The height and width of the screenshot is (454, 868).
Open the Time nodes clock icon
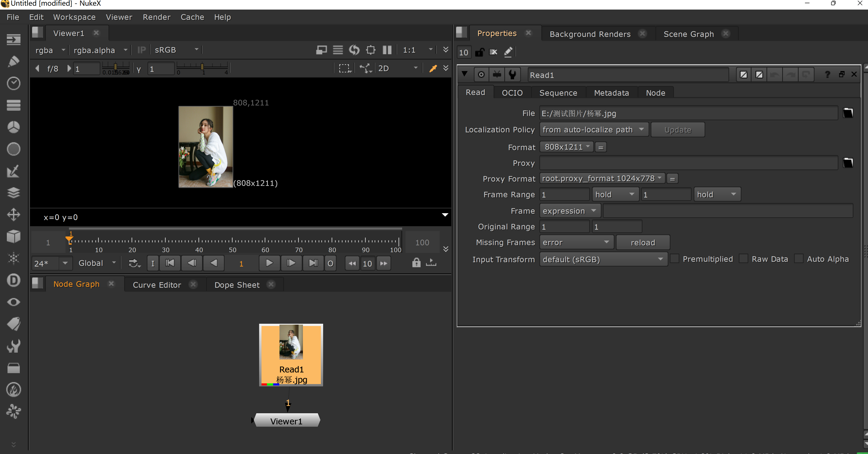click(13, 83)
